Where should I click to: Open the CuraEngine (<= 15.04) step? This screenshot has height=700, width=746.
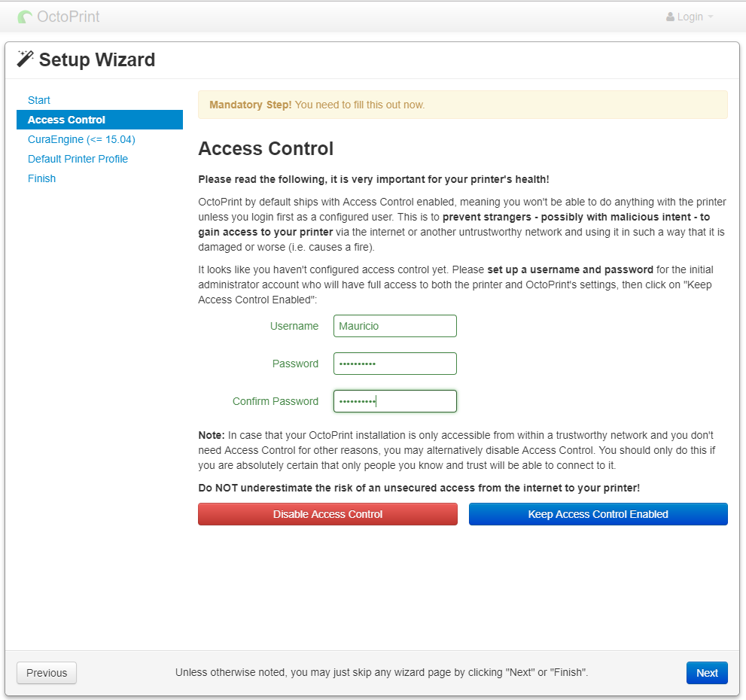pyautogui.click(x=81, y=139)
